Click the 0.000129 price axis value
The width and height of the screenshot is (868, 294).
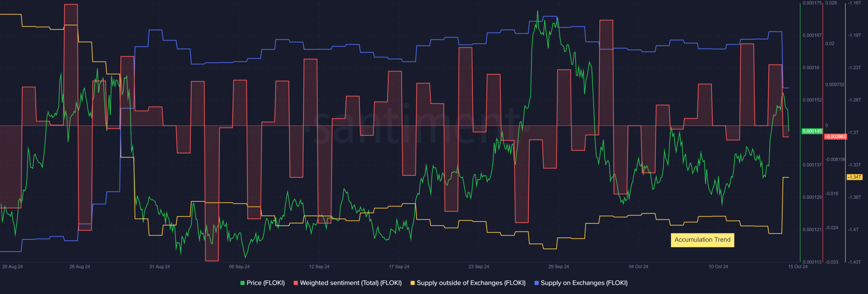point(812,197)
